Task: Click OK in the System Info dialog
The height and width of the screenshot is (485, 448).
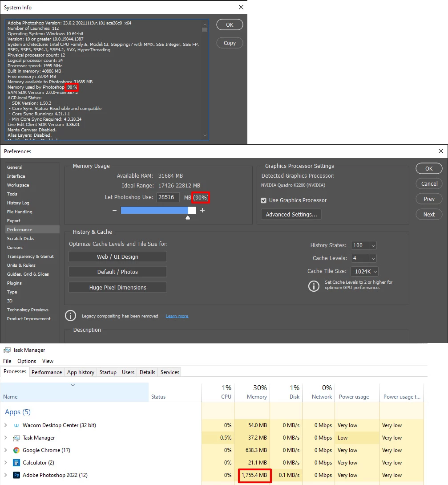Action: 230,25
